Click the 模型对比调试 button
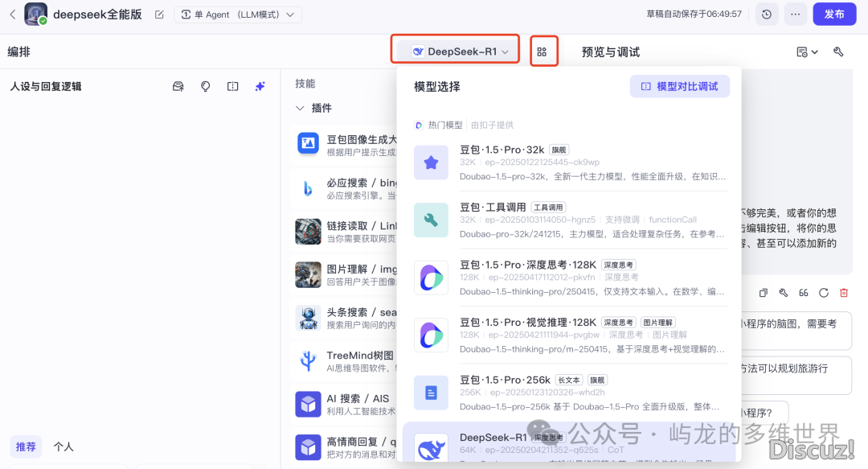 pos(679,87)
